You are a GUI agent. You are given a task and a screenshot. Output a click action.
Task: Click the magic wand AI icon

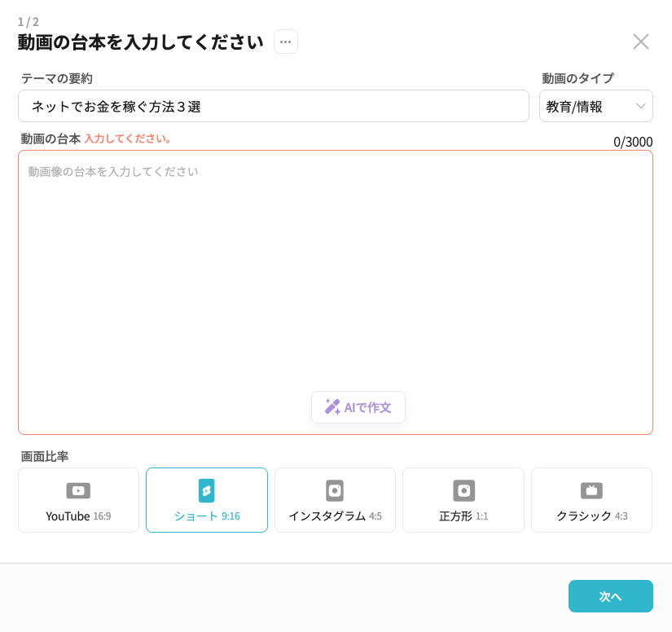coord(332,407)
